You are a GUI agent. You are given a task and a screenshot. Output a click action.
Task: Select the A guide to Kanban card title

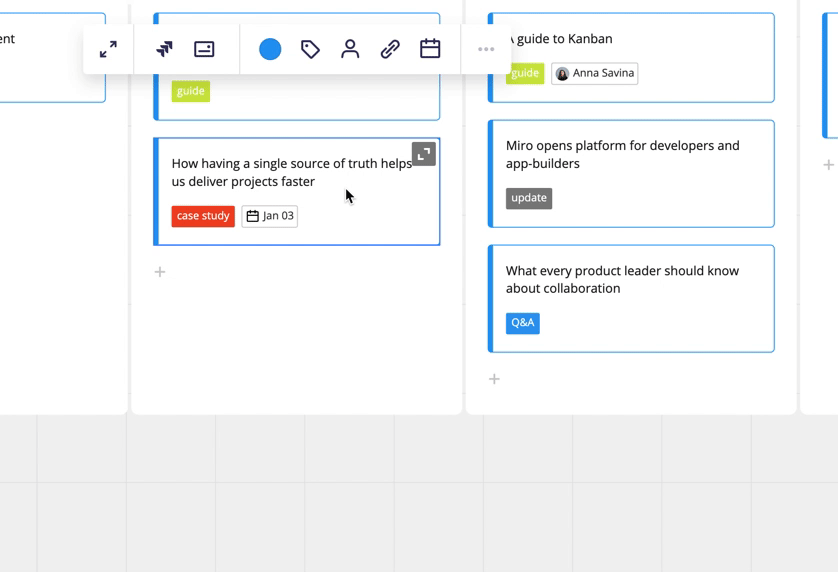point(560,38)
